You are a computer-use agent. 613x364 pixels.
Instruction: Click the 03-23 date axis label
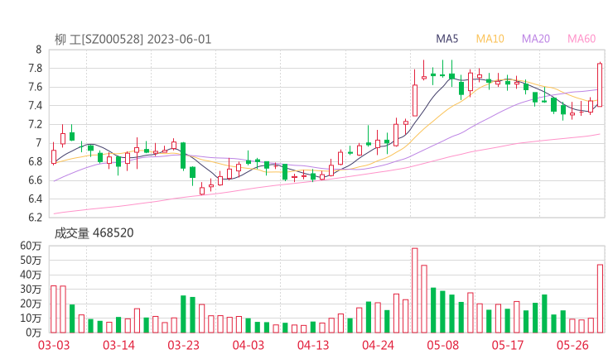pyautogui.click(x=184, y=345)
